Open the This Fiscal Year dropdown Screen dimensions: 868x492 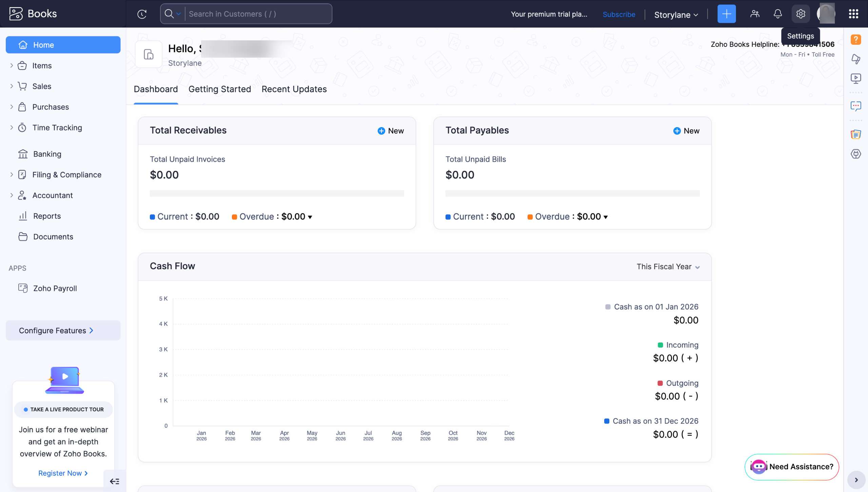pos(668,267)
